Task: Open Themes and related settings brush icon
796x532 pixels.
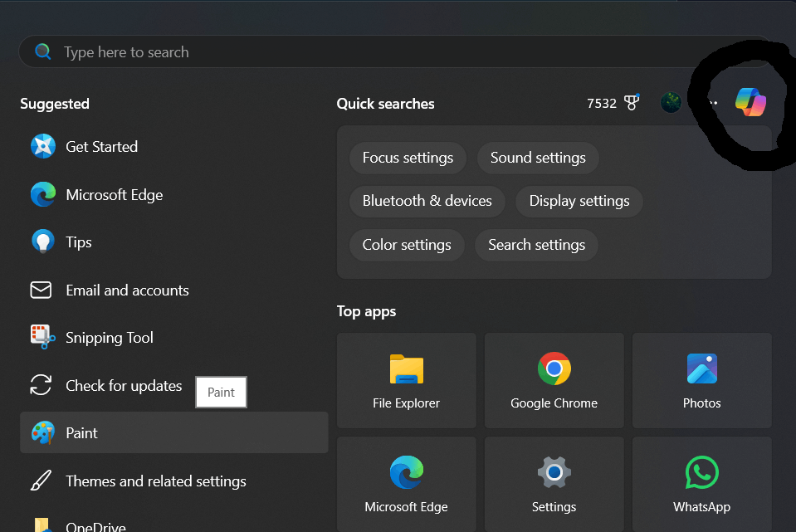Action: tap(41, 481)
